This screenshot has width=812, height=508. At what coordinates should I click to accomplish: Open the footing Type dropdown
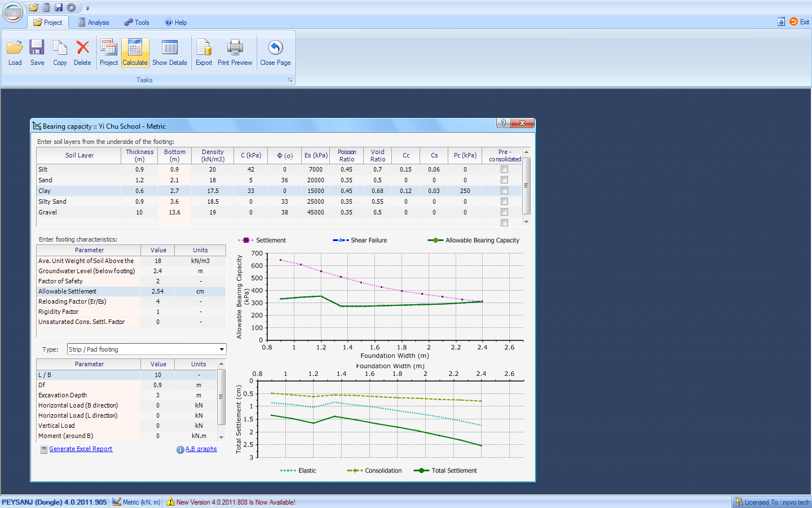point(222,349)
